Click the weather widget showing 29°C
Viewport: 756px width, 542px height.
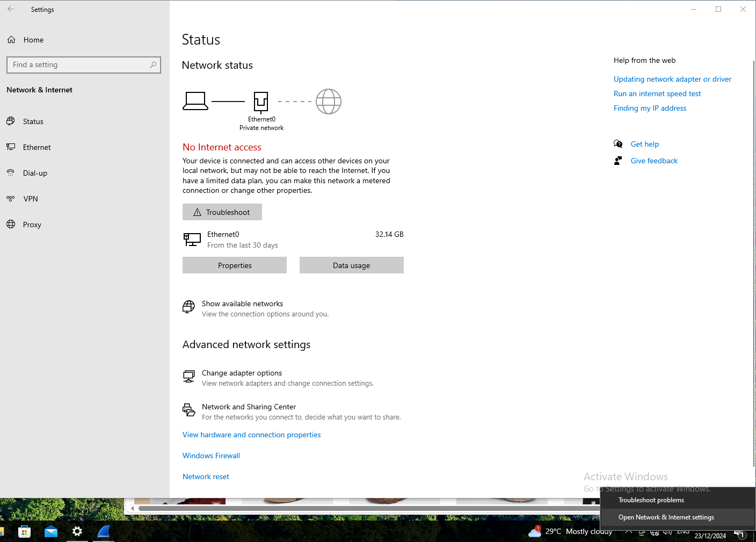(570, 531)
